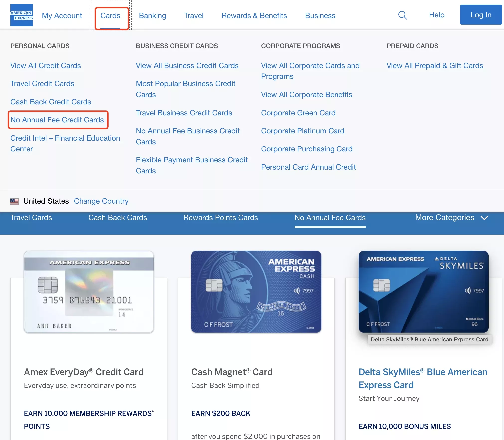
Task: Open the Rewards & Benefits menu
Action: click(254, 15)
